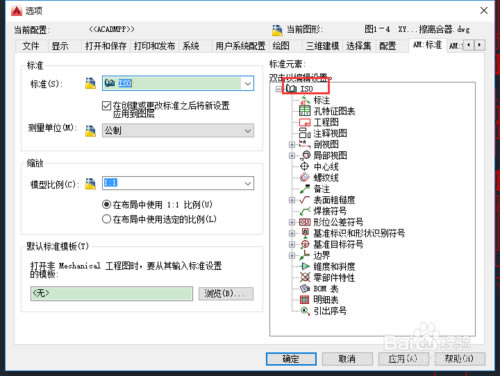Viewport: 500px width, 376px height.
Task: Switch to the 文件 tab
Action: click(x=31, y=46)
